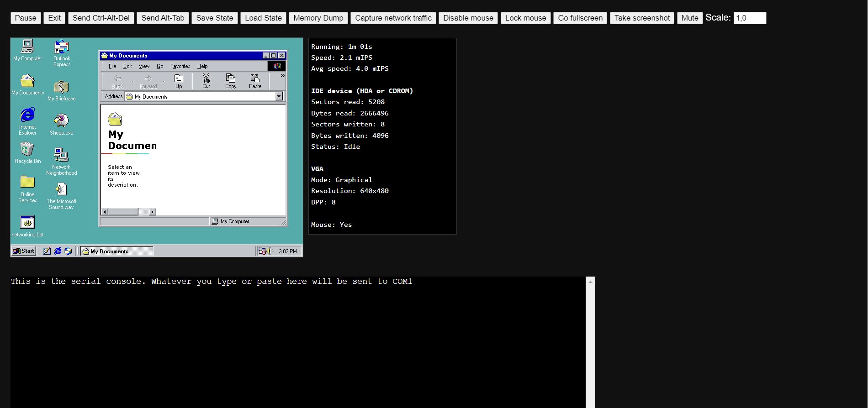Click the Paste toolbar icon
The image size is (868, 408).
255,81
